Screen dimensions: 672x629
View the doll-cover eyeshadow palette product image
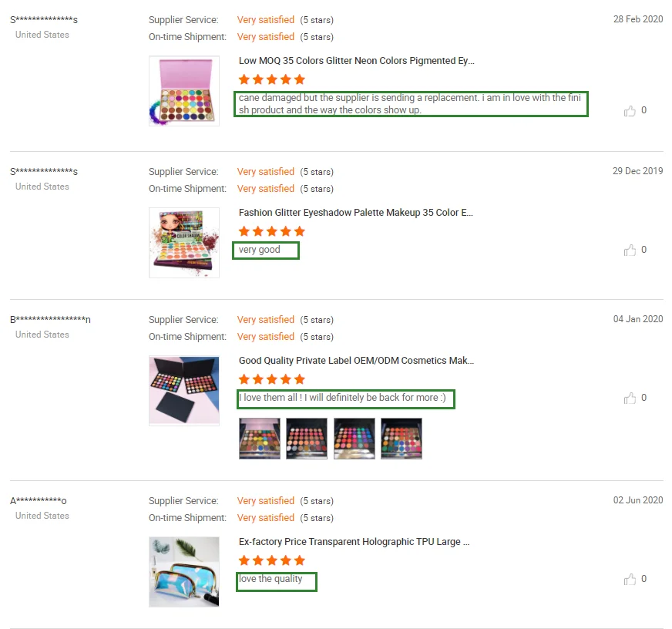tap(184, 243)
